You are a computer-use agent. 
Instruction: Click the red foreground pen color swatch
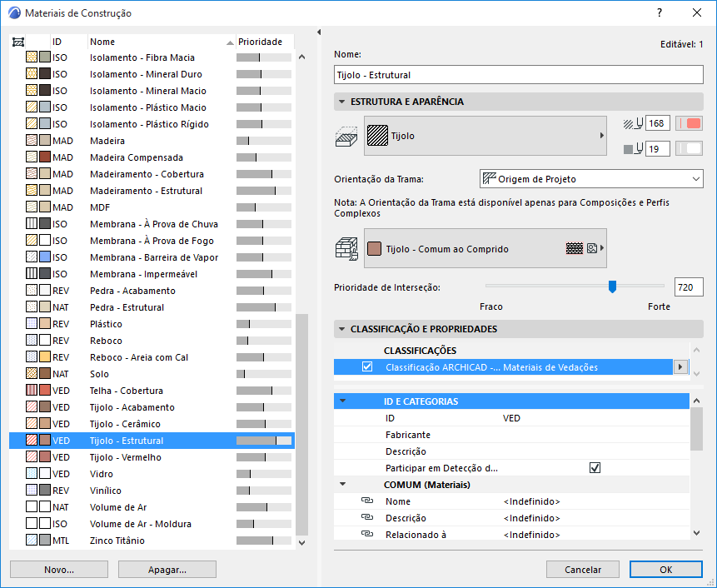(x=690, y=123)
